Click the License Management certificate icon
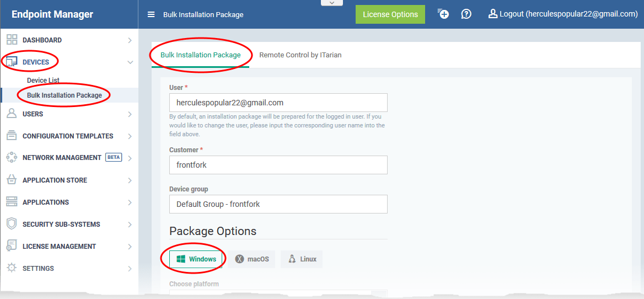 tap(12, 247)
